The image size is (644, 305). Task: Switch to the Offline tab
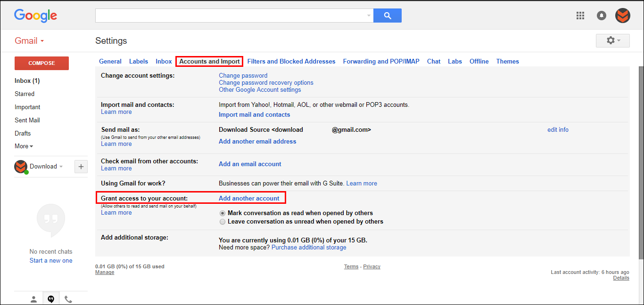[479, 61]
